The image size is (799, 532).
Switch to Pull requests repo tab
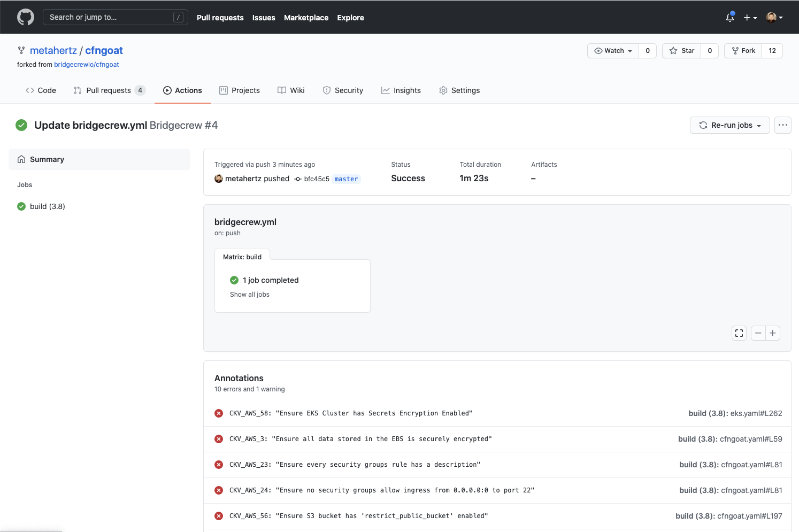(x=110, y=90)
